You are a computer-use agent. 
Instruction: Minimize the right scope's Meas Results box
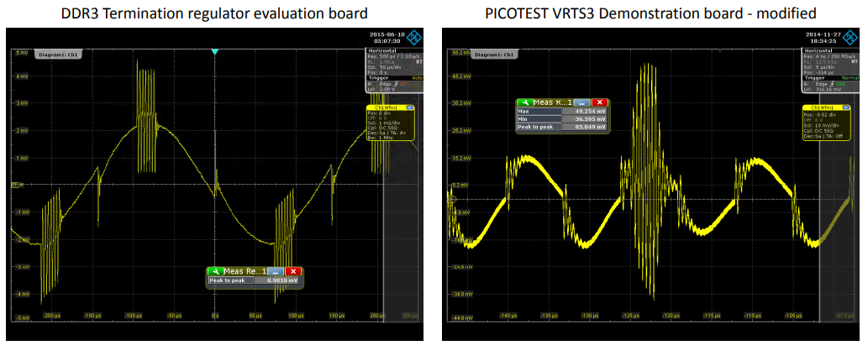[x=583, y=102]
